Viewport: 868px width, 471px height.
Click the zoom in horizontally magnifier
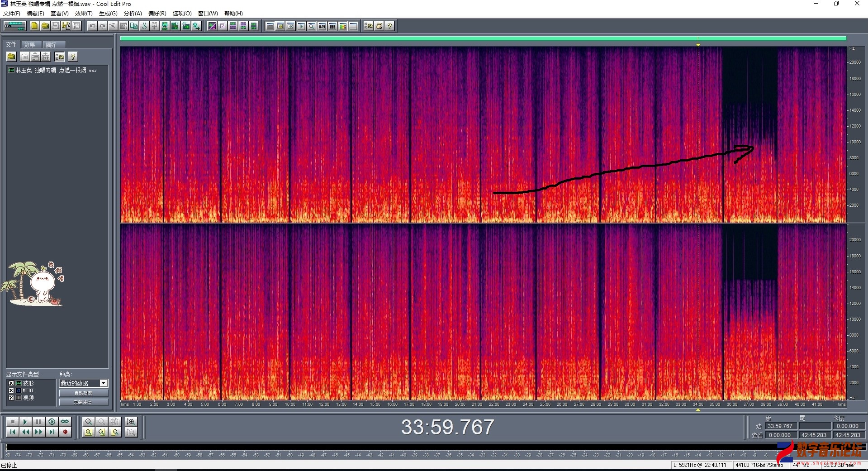tap(89, 422)
